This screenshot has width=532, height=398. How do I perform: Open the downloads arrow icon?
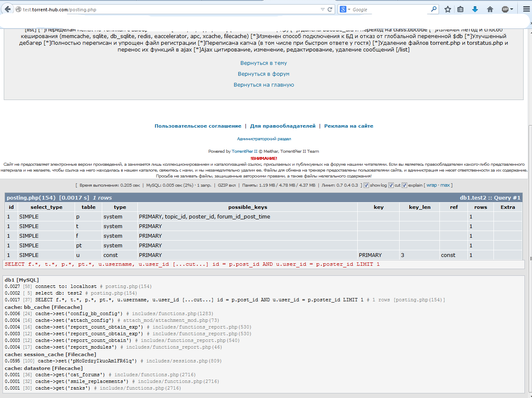[x=475, y=9]
